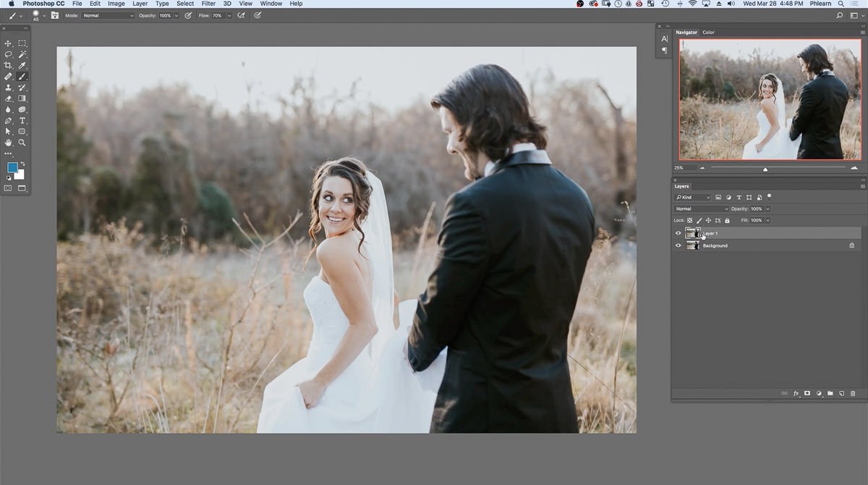Image resolution: width=868 pixels, height=485 pixels.
Task: Hide the Background layer visibility
Action: 678,245
